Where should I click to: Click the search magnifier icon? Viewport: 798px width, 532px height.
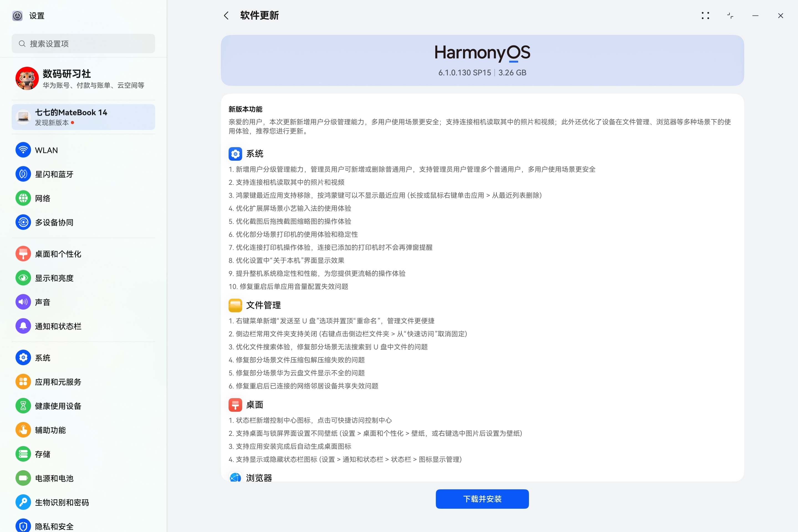[22, 44]
